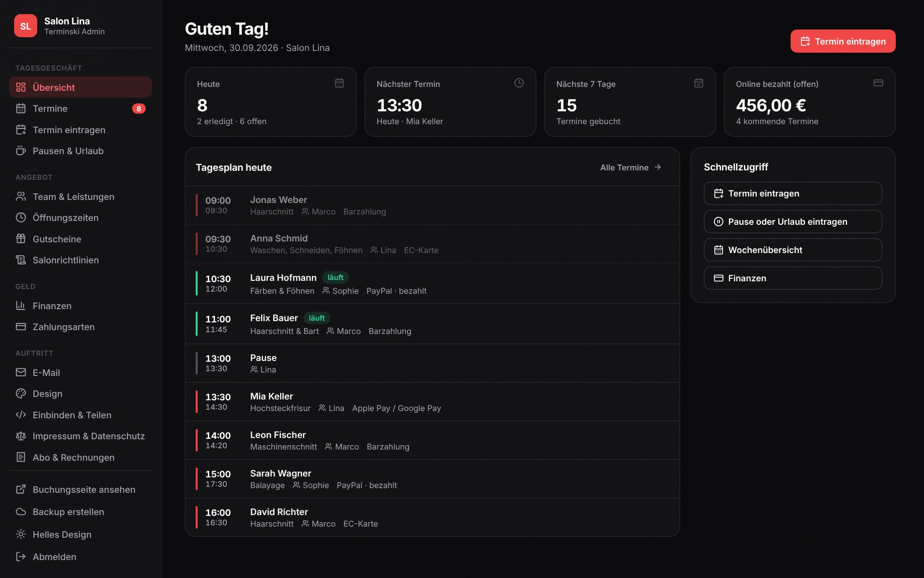Click the external link icon for Buchungsseite ansehen
Image resolution: width=924 pixels, height=578 pixels.
(x=21, y=489)
